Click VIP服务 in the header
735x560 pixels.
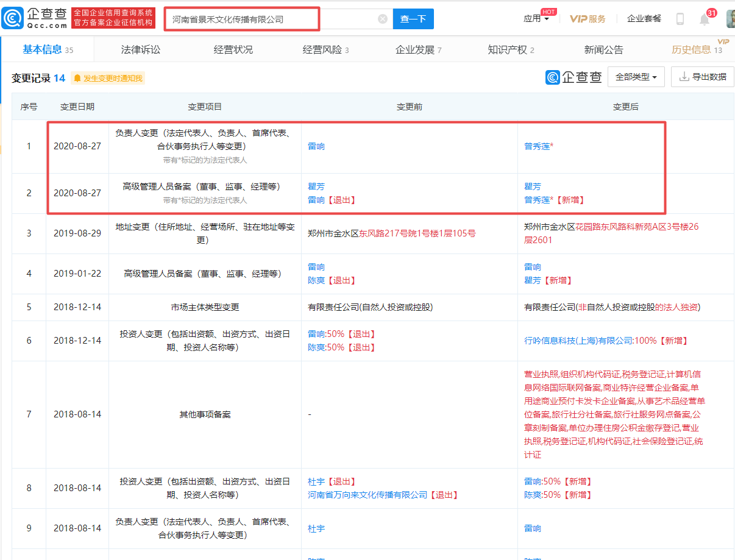coord(588,19)
